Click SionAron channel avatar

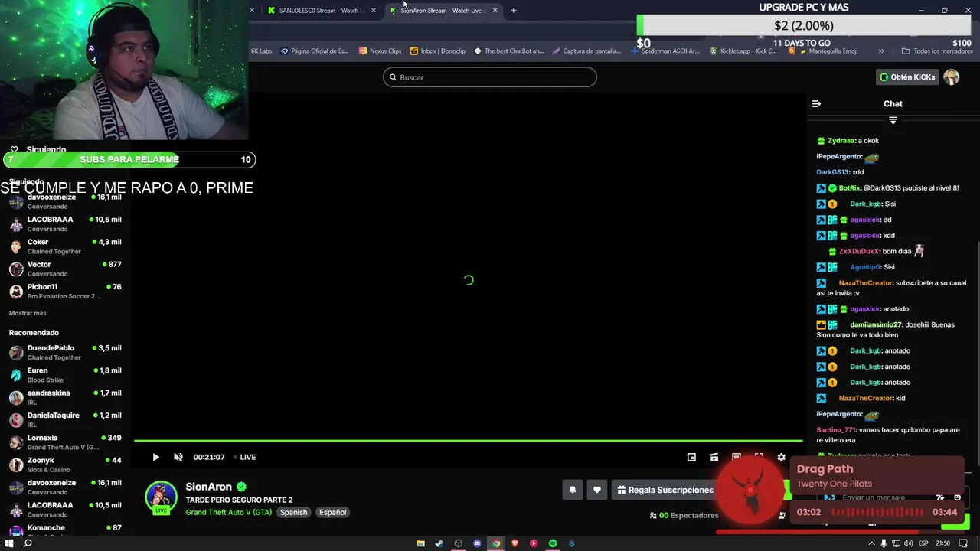point(161,497)
